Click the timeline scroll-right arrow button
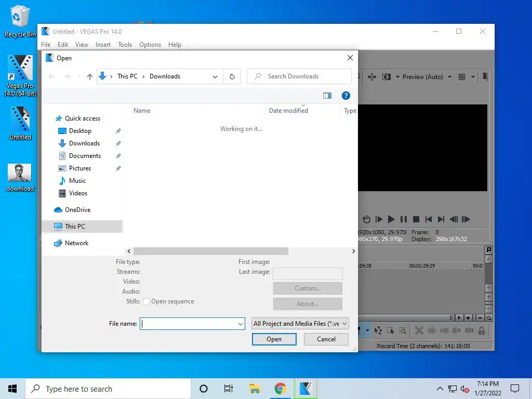Screen dimensions: 532x399 click(x=459, y=318)
